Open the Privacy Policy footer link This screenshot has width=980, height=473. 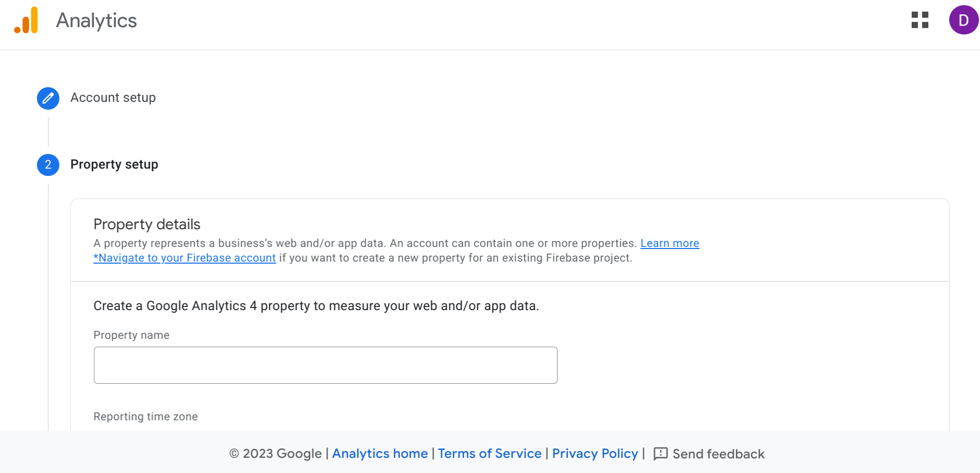[595, 454]
